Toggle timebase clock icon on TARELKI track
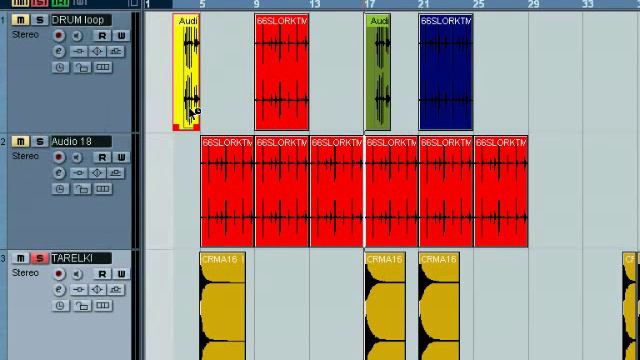The image size is (640, 360). click(x=60, y=306)
